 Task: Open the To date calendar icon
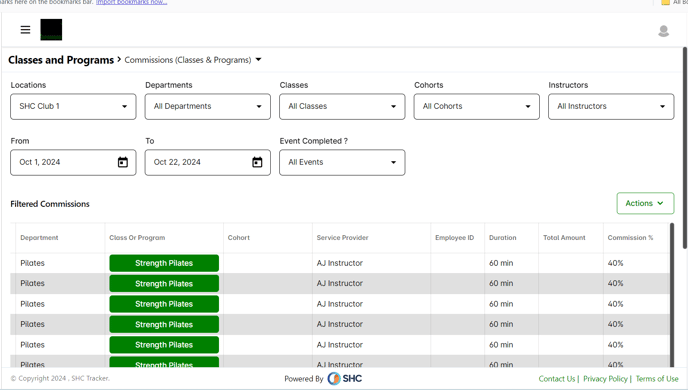[257, 162]
